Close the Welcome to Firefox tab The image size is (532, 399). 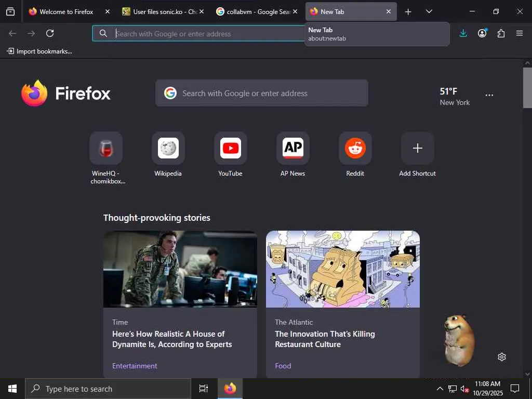[x=108, y=11]
